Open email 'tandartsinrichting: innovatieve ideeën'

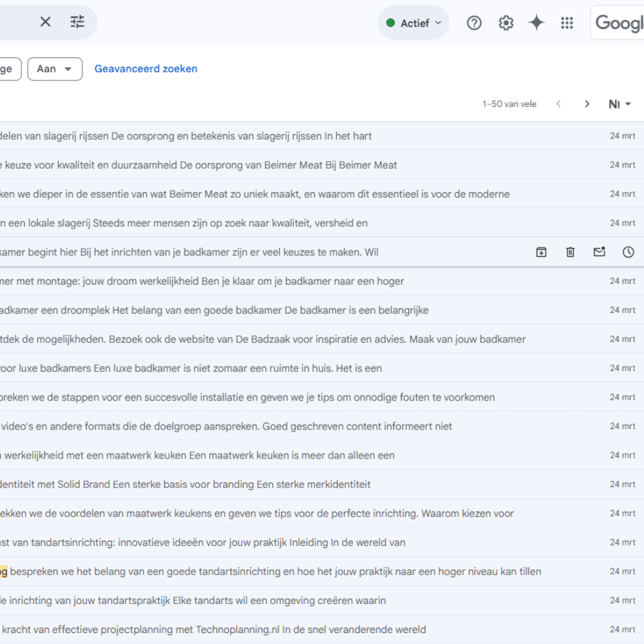[x=322, y=542]
